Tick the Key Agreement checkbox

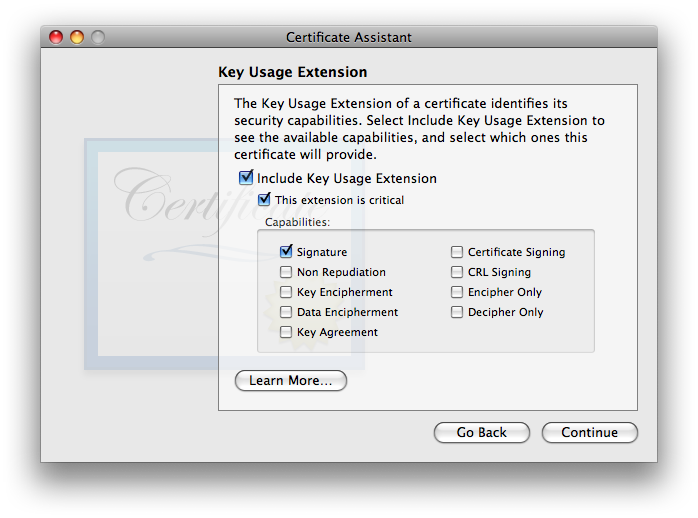pyautogui.click(x=287, y=332)
